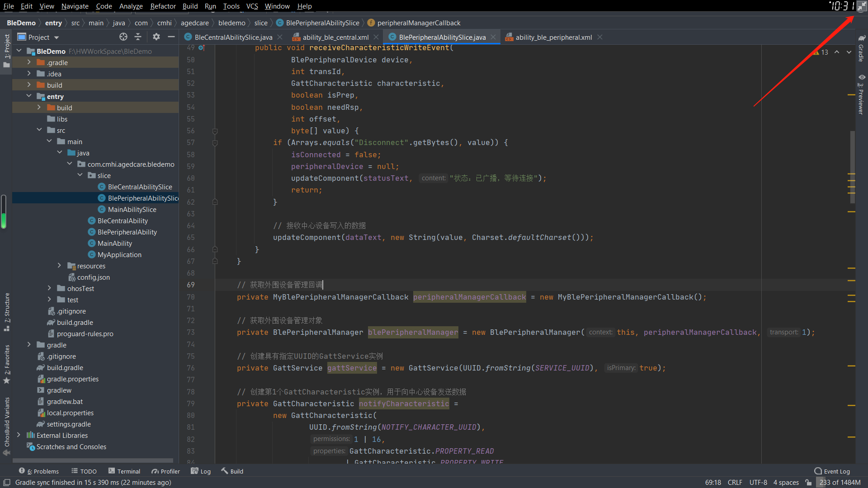Click the expand/collapse all icon in Project panel
The image size is (868, 488).
click(138, 37)
